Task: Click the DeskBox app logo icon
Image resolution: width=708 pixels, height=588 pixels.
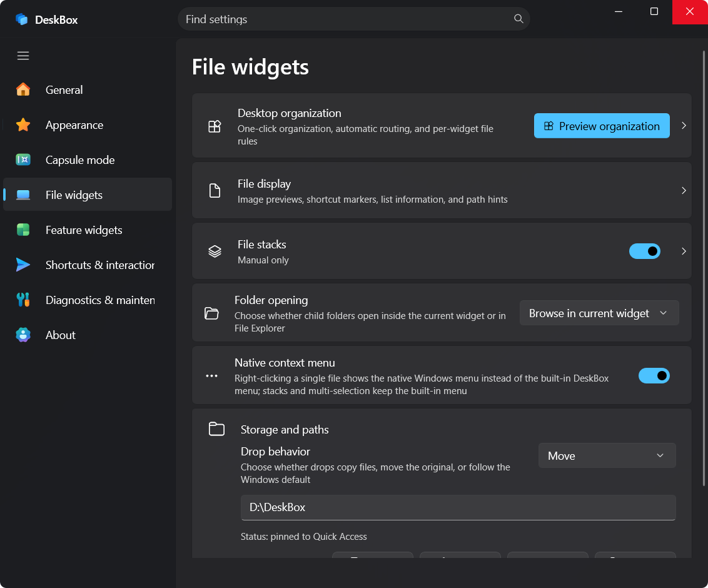Action: (22, 19)
